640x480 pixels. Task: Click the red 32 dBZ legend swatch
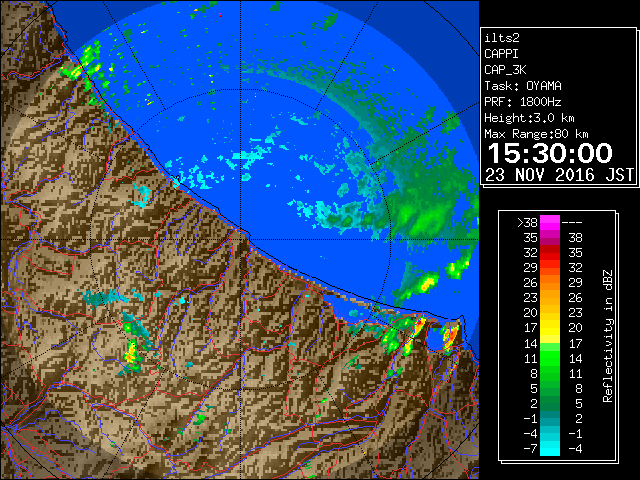550,253
